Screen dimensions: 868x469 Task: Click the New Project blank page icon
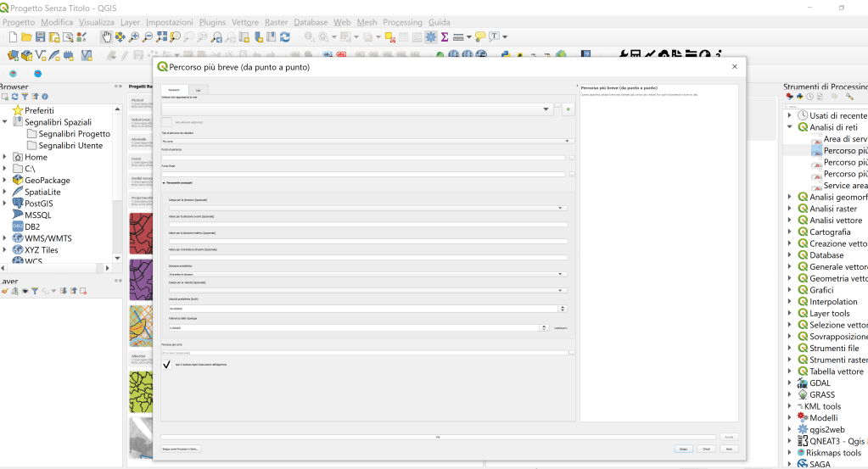tap(13, 37)
